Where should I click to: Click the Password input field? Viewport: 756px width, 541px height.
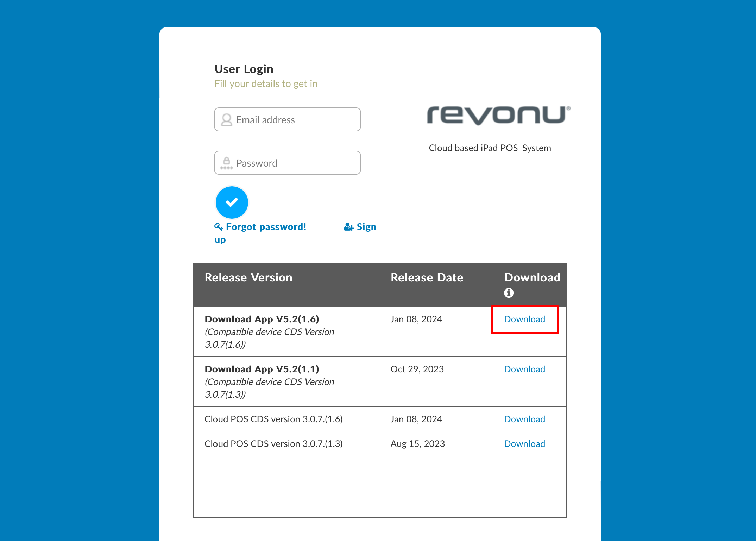coord(287,163)
